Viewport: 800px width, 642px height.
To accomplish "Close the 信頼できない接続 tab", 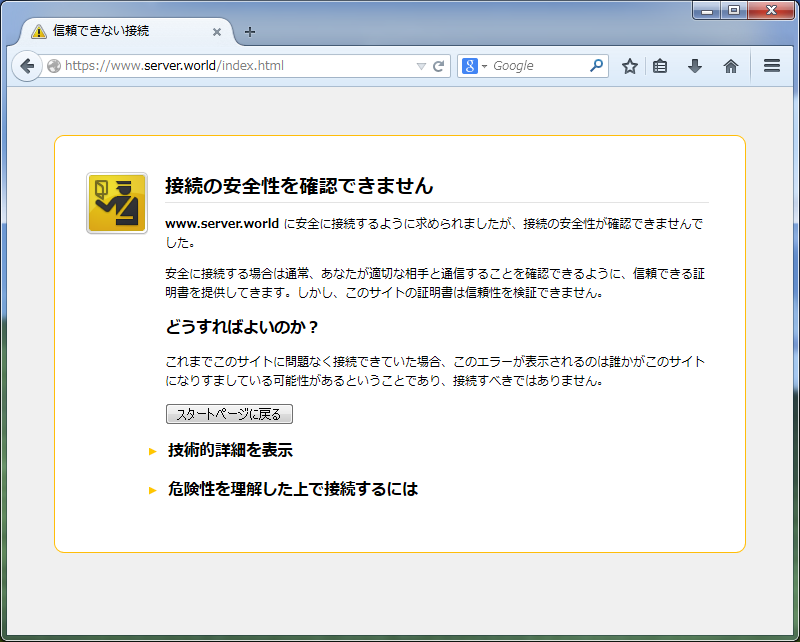I will click(217, 32).
